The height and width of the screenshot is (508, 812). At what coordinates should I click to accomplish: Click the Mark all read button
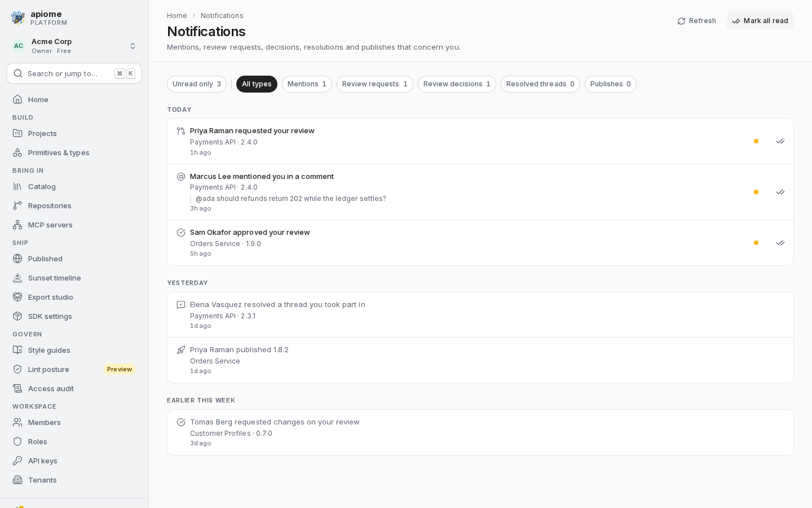(760, 21)
